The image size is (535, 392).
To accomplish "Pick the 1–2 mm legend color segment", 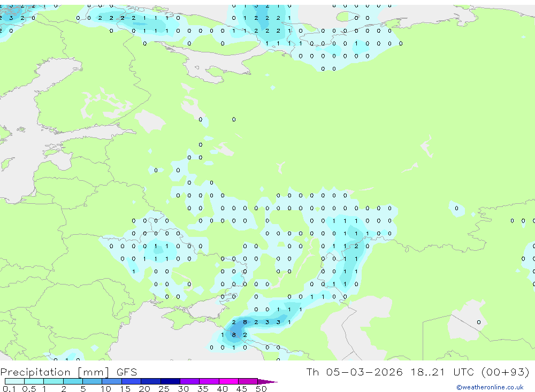I will 53,381.
